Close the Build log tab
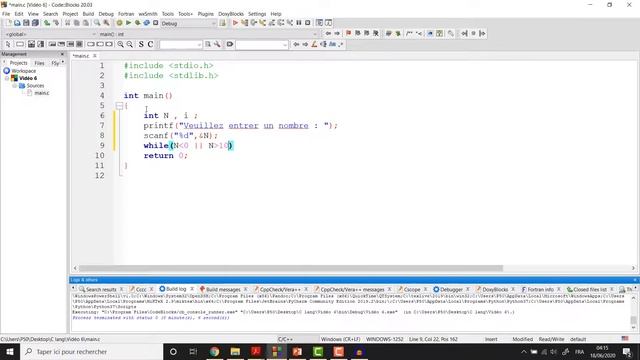Screen dimensions: 640x360 click(192, 289)
